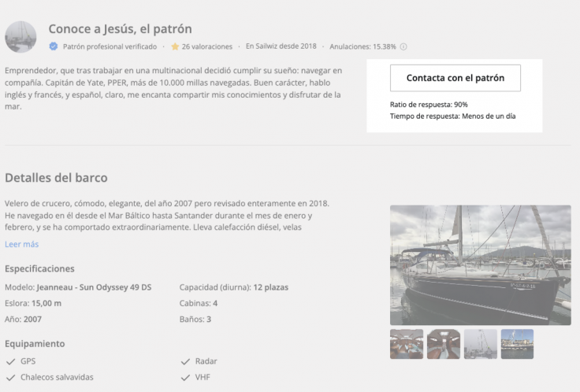
Task: Open the main sailboat photo
Action: (480, 265)
